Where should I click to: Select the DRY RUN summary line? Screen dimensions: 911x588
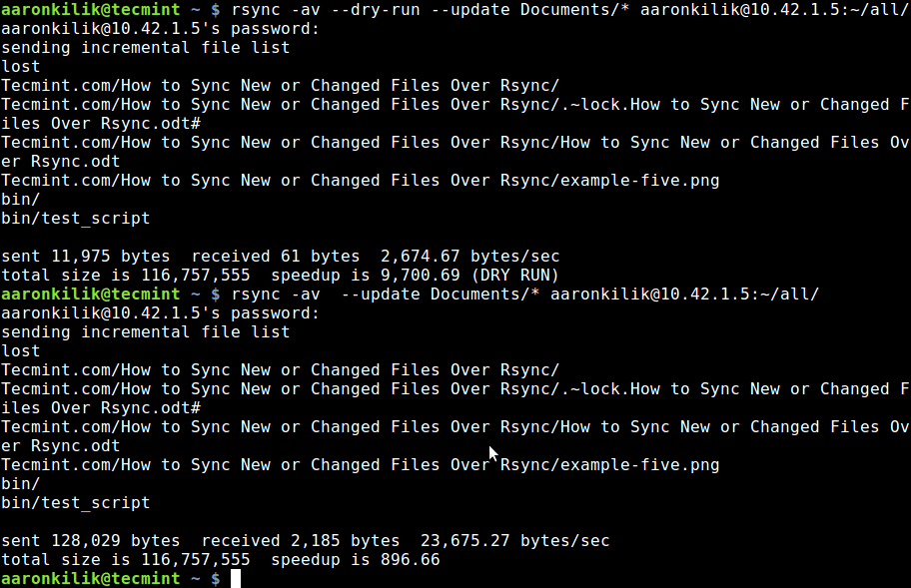click(x=280, y=275)
